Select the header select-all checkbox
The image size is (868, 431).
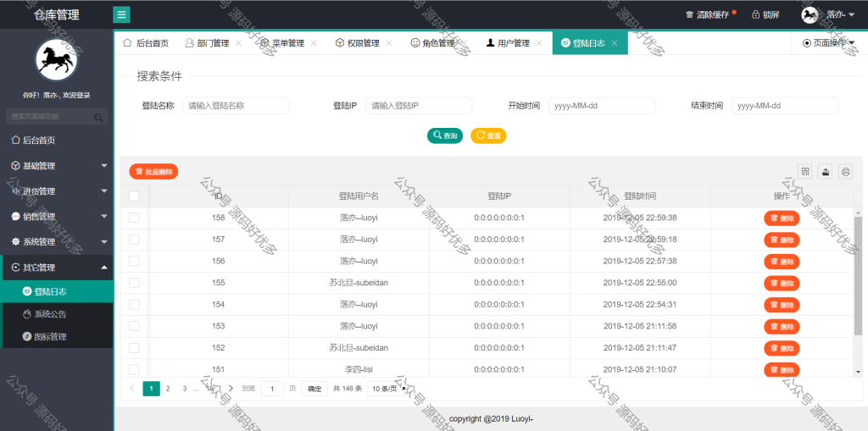(x=134, y=196)
